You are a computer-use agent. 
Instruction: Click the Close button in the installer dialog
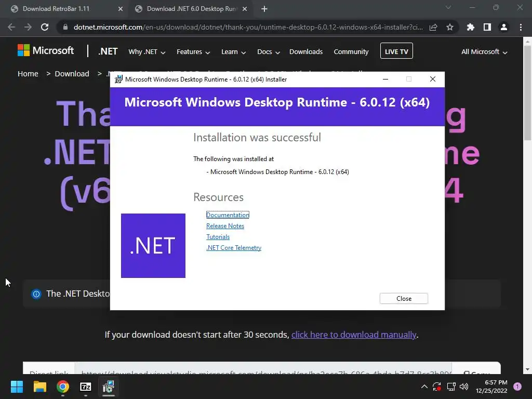click(404, 299)
